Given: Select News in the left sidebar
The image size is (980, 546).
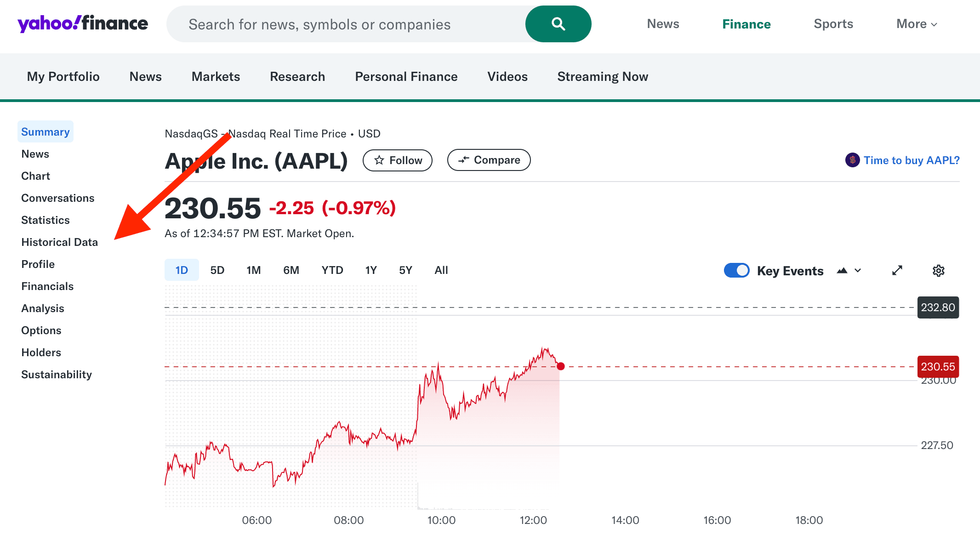Looking at the screenshot, I should pos(35,154).
